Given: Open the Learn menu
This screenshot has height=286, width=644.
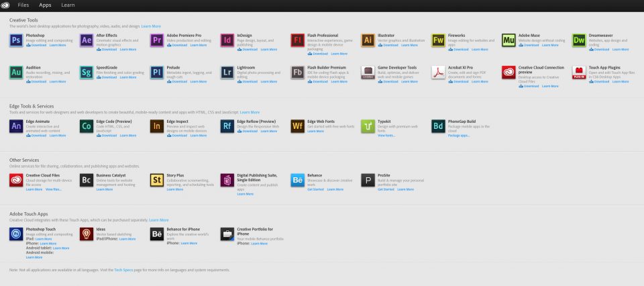Looking at the screenshot, I should [68, 5].
